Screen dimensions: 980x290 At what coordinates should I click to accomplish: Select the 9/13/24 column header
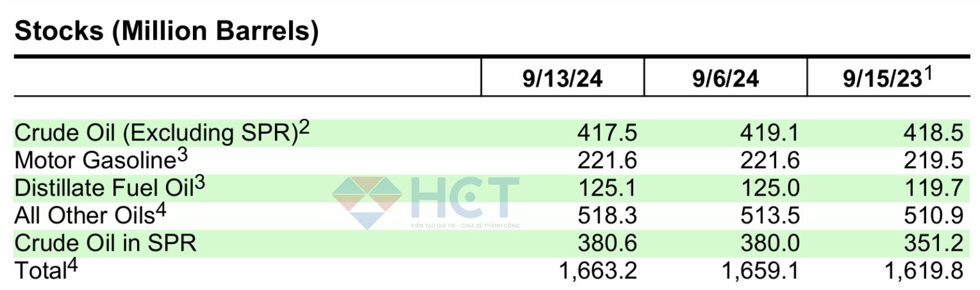pyautogui.click(x=562, y=78)
